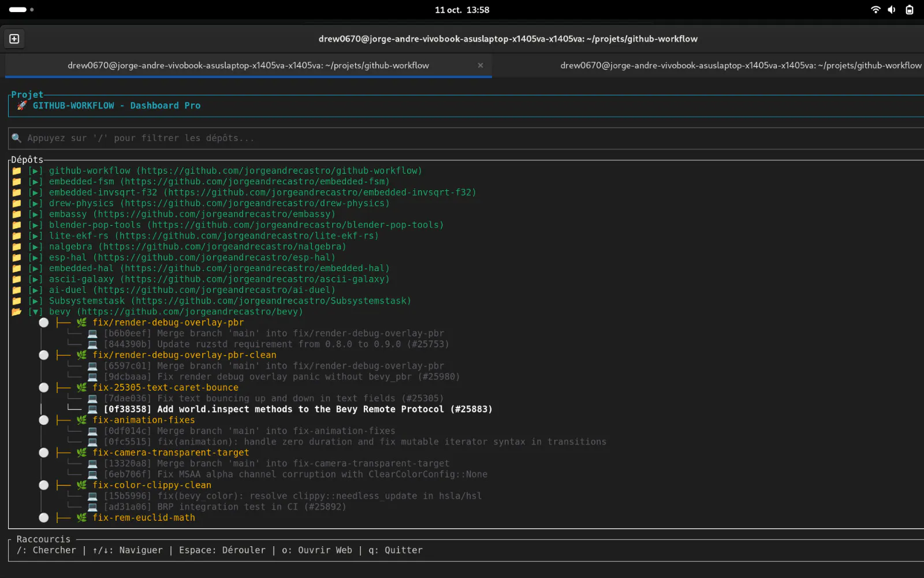Open the Subsystemstask GitHub URL
This screenshot has width=924, height=578.
pos(271,301)
